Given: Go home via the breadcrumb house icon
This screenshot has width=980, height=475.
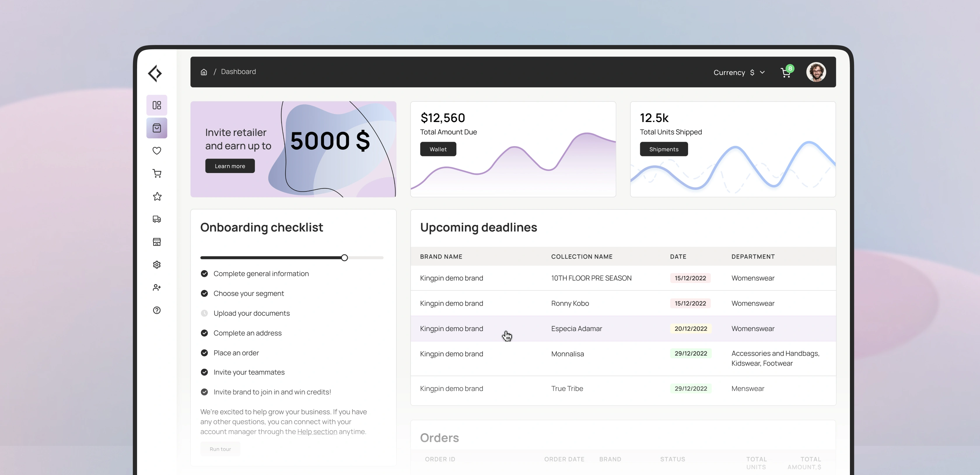Looking at the screenshot, I should pyautogui.click(x=204, y=72).
